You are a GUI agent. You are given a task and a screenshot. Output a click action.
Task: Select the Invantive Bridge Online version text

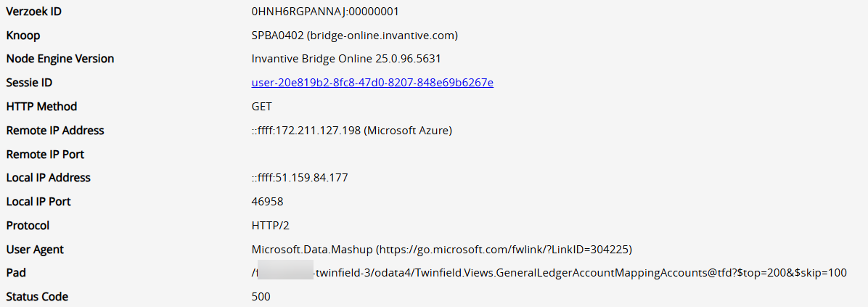click(x=346, y=59)
